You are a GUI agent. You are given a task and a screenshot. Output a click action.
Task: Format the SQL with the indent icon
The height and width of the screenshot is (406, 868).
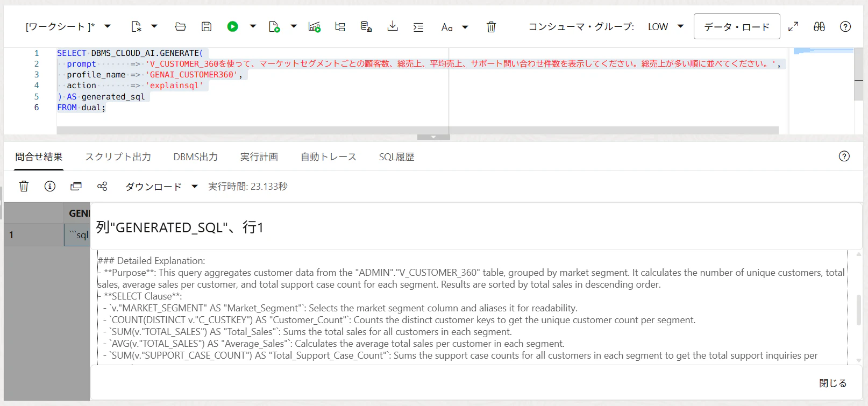[x=418, y=27]
